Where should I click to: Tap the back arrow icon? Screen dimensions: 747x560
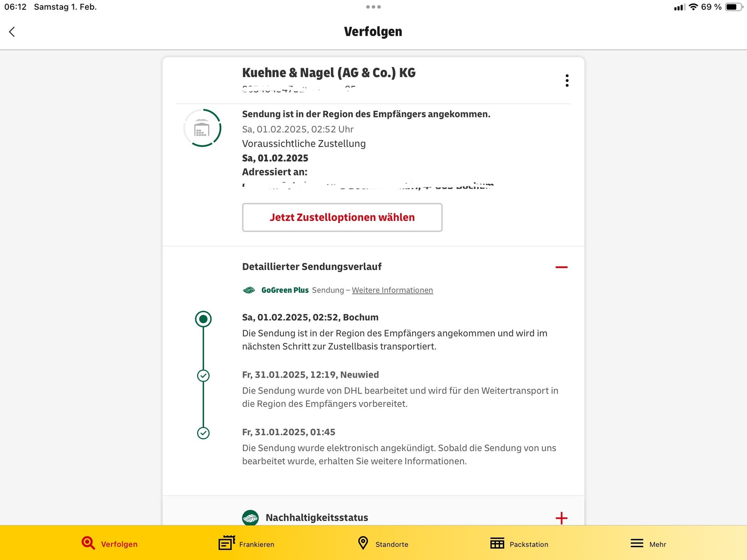point(12,32)
